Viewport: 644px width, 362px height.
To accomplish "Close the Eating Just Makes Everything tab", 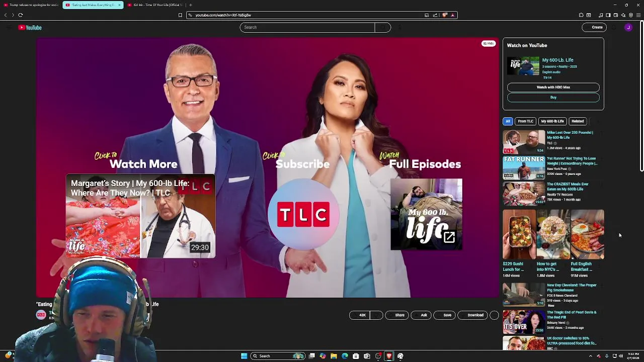I will click(119, 5).
